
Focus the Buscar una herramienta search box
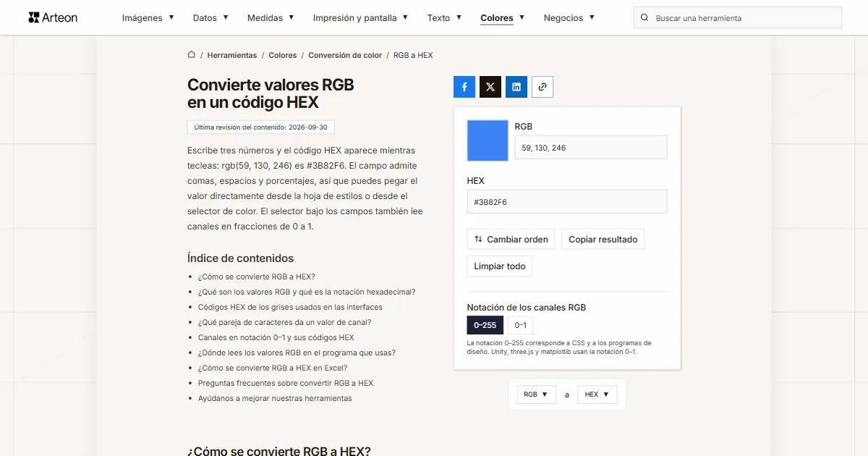tap(738, 18)
